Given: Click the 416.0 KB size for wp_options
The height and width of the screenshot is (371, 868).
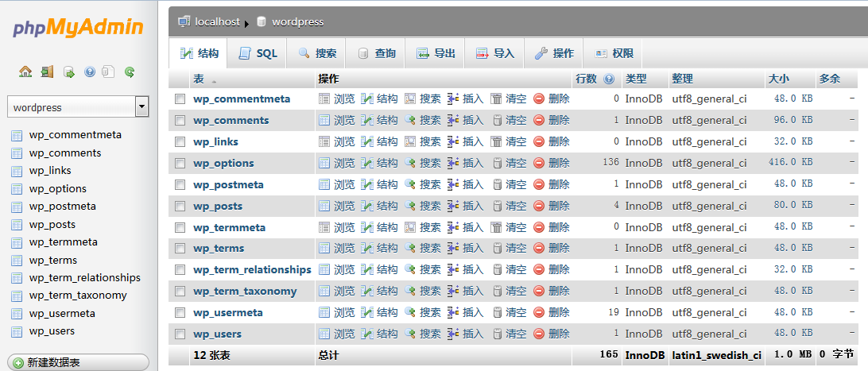Looking at the screenshot, I should point(790,163).
